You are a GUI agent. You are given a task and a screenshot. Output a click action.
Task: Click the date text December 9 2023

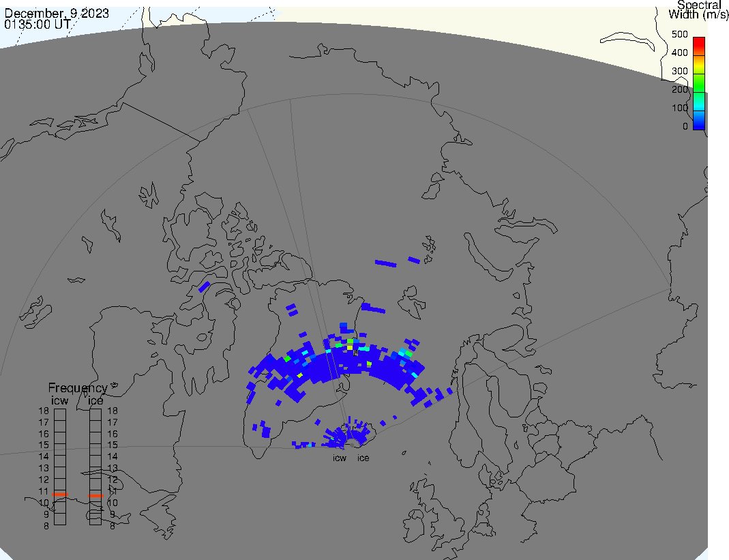(x=57, y=13)
